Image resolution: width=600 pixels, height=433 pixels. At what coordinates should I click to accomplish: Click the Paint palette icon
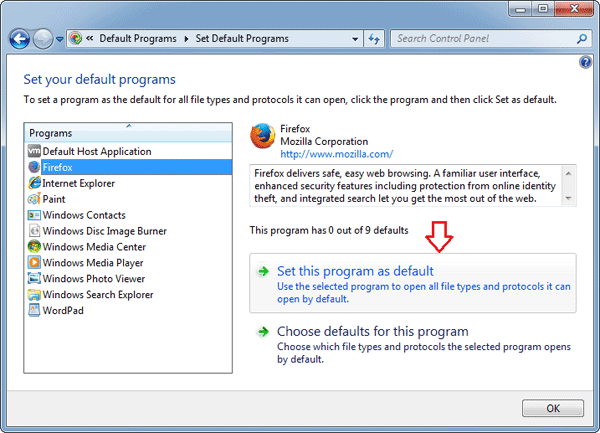(x=34, y=199)
